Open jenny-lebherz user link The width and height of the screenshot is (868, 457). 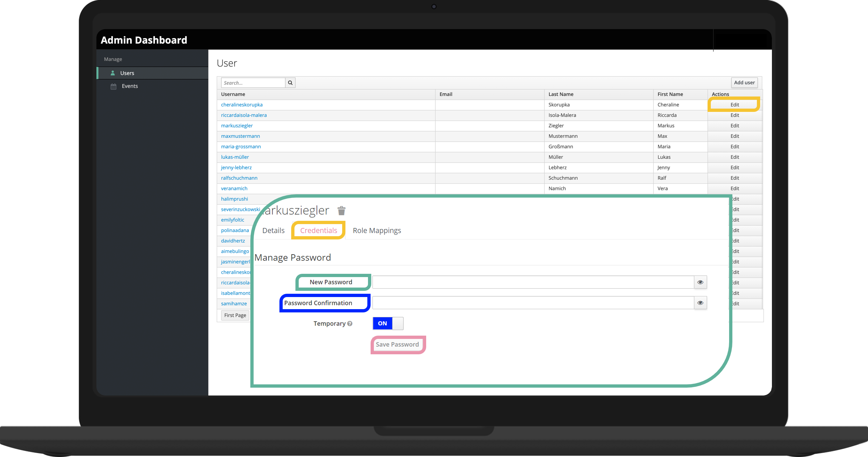(x=236, y=167)
